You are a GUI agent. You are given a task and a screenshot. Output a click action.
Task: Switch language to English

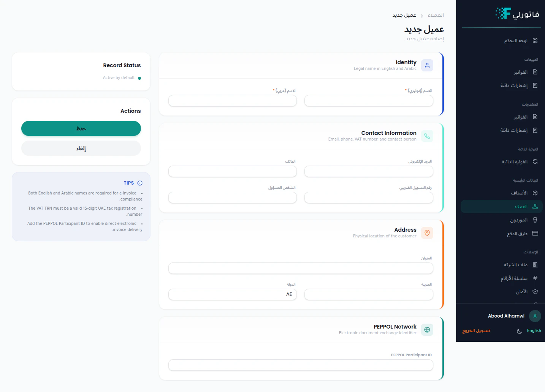tap(534, 331)
